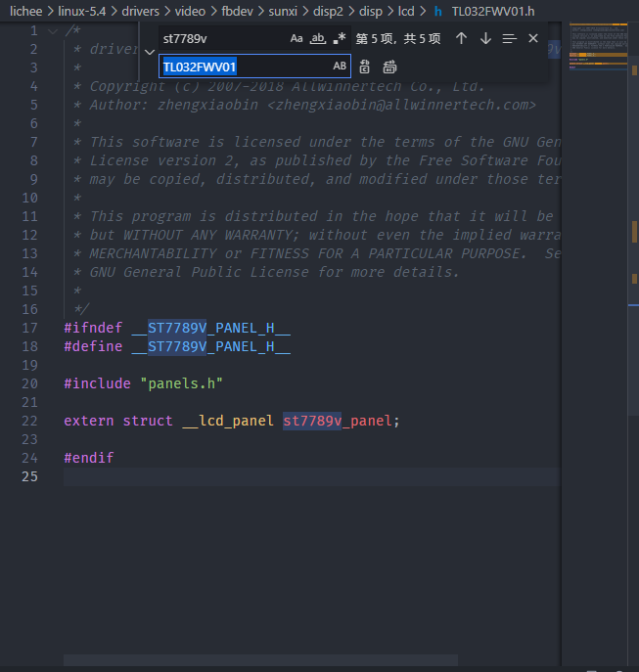
Task: Close the find and replace widget
Action: [x=532, y=38]
